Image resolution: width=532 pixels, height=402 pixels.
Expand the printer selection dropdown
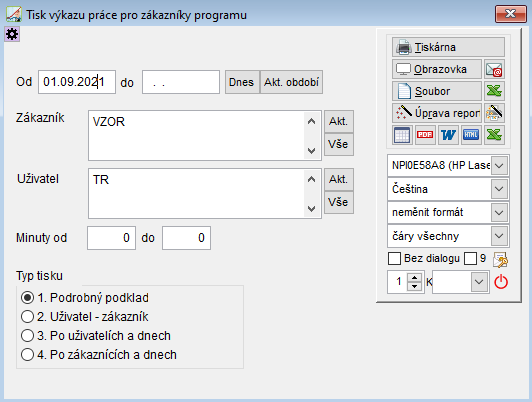click(x=499, y=166)
